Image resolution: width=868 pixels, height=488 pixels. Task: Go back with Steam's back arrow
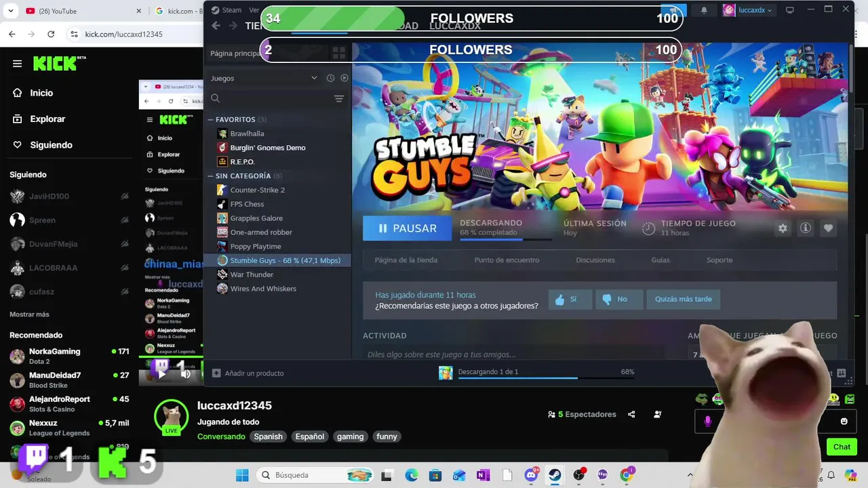tap(216, 26)
